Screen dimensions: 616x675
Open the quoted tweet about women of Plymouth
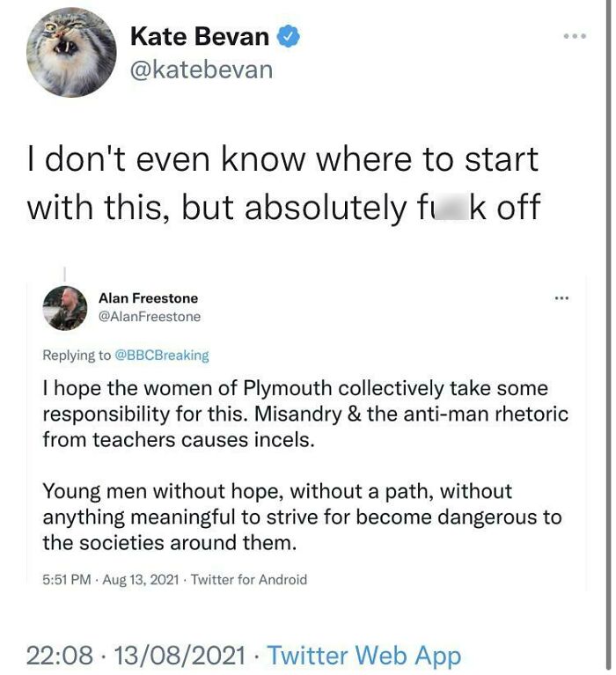click(305, 414)
